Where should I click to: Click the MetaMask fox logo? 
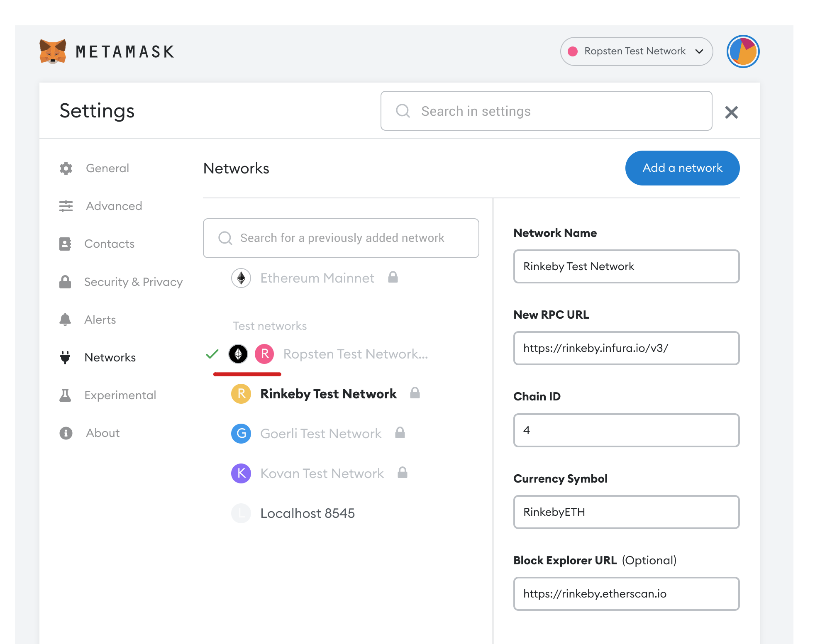coord(54,51)
